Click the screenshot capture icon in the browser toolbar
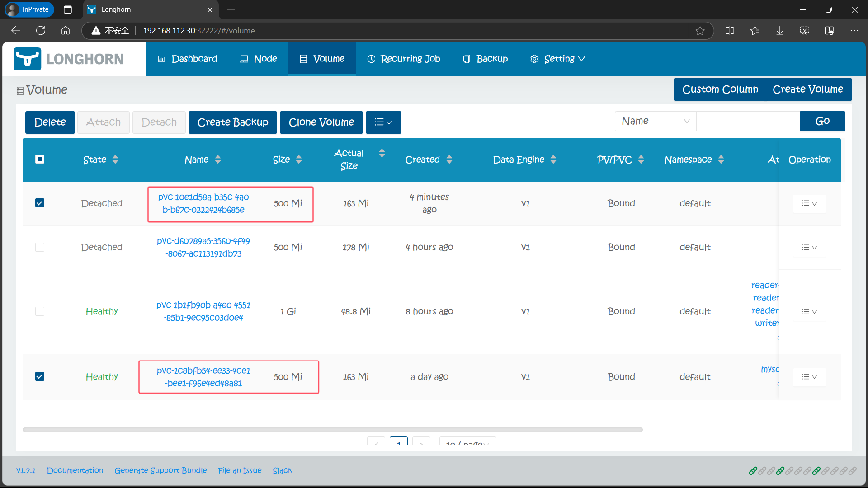This screenshot has width=868, height=488. pyautogui.click(x=805, y=31)
